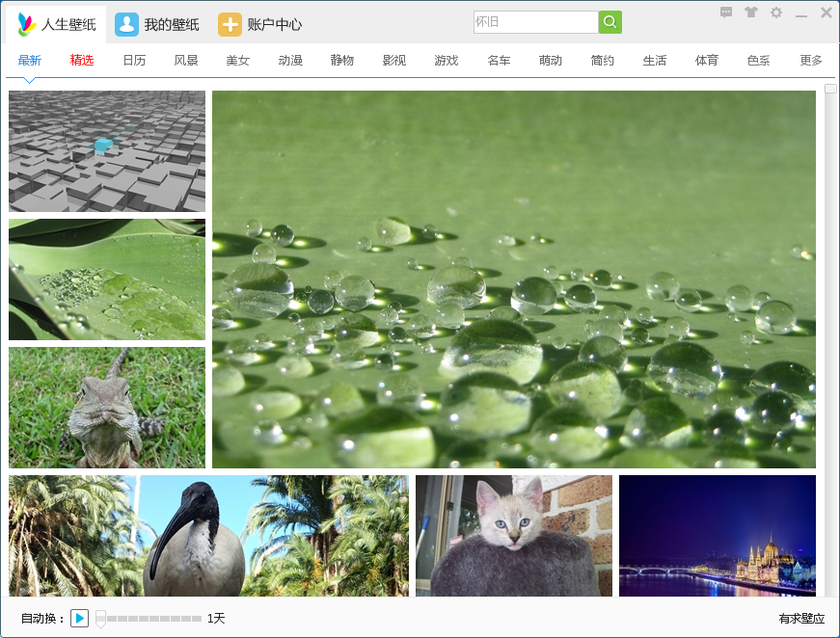840x638 pixels.
Task: Open settings via the gear icon
Action: point(776,13)
